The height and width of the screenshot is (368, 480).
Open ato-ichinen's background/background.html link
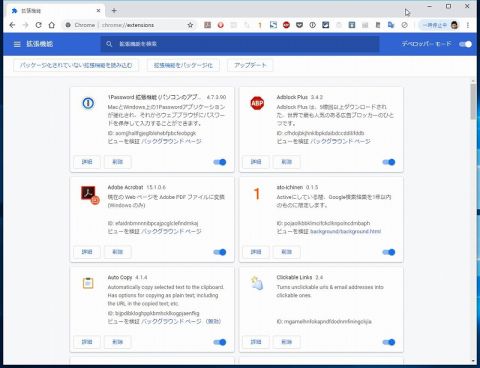click(x=346, y=231)
